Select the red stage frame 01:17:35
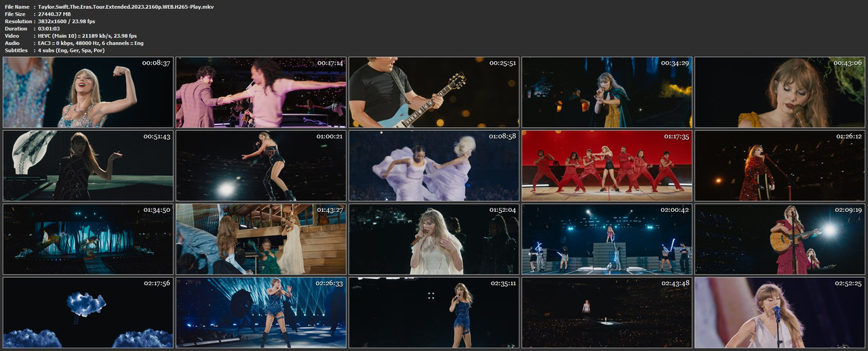868x351 pixels. [607, 166]
